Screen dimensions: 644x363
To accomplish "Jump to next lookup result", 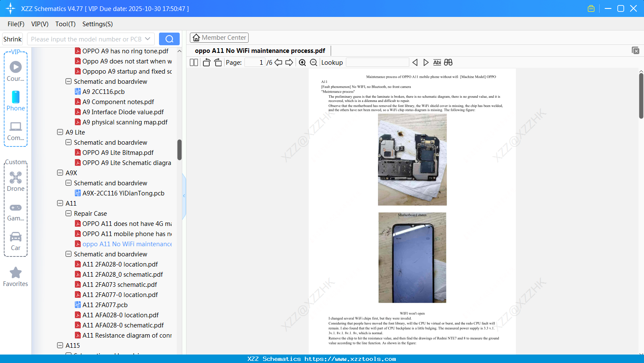I will tap(426, 63).
